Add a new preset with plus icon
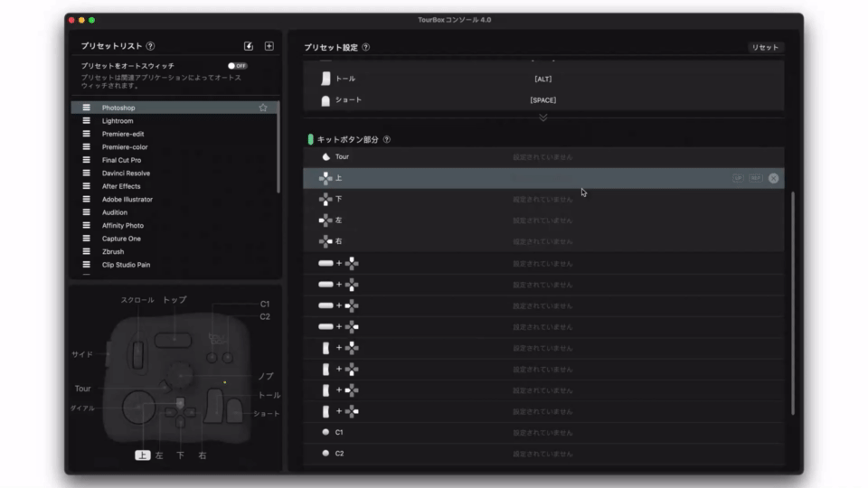This screenshot has height=488, width=868. click(269, 46)
